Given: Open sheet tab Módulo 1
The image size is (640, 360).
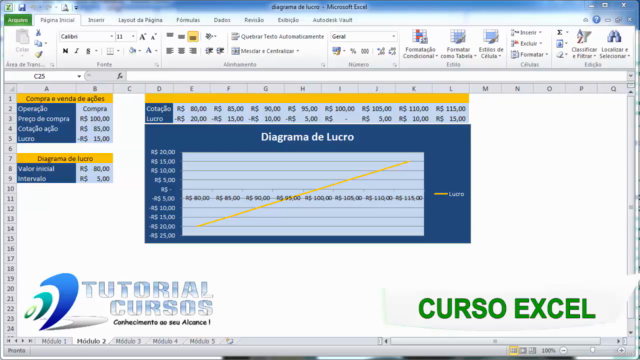Looking at the screenshot, I should (x=54, y=341).
